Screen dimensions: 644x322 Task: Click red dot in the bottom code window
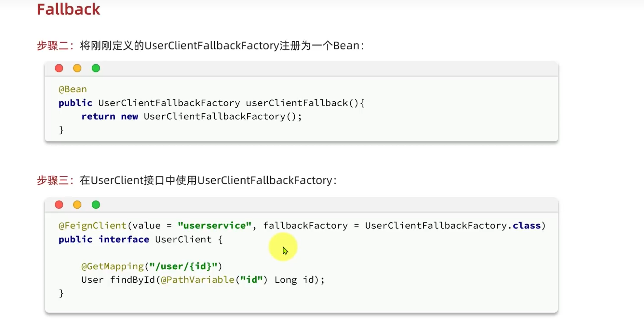[x=59, y=205]
